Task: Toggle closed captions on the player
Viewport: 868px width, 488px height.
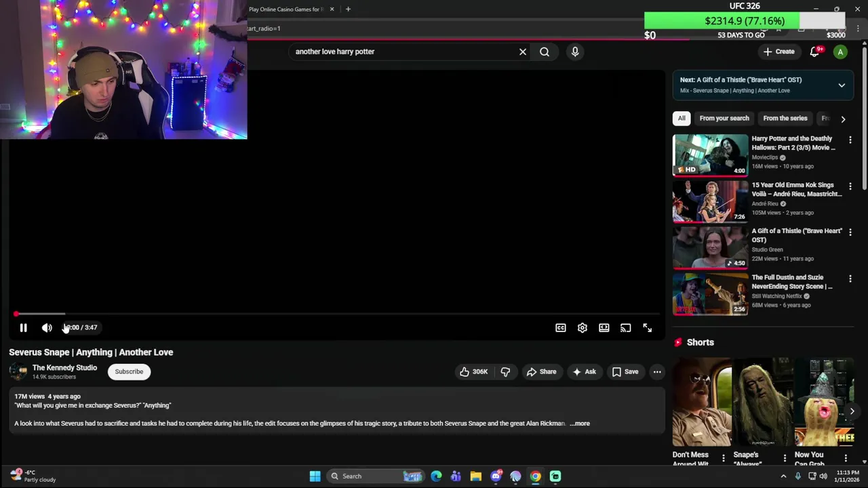Action: pos(561,328)
